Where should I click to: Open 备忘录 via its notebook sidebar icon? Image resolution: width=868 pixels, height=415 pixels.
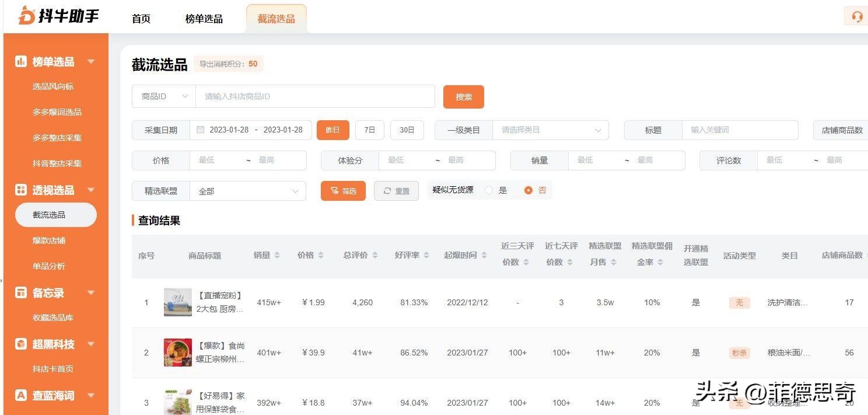20,292
